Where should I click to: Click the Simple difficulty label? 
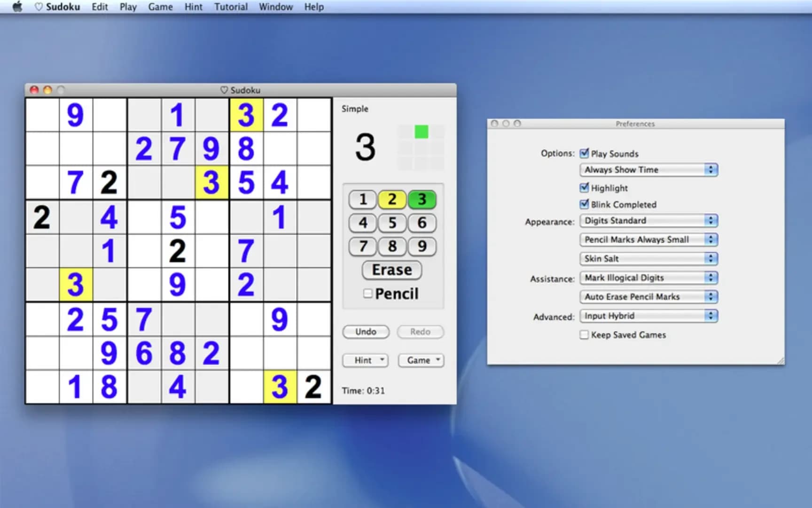pos(355,109)
